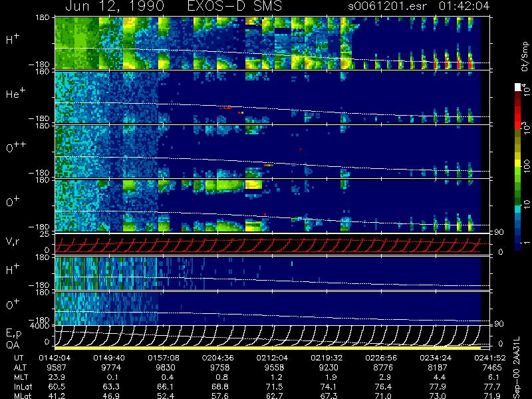Click the 'Ct/Smp' colorbar unit label
Viewport: 532px width, 399px height.
(525, 57)
